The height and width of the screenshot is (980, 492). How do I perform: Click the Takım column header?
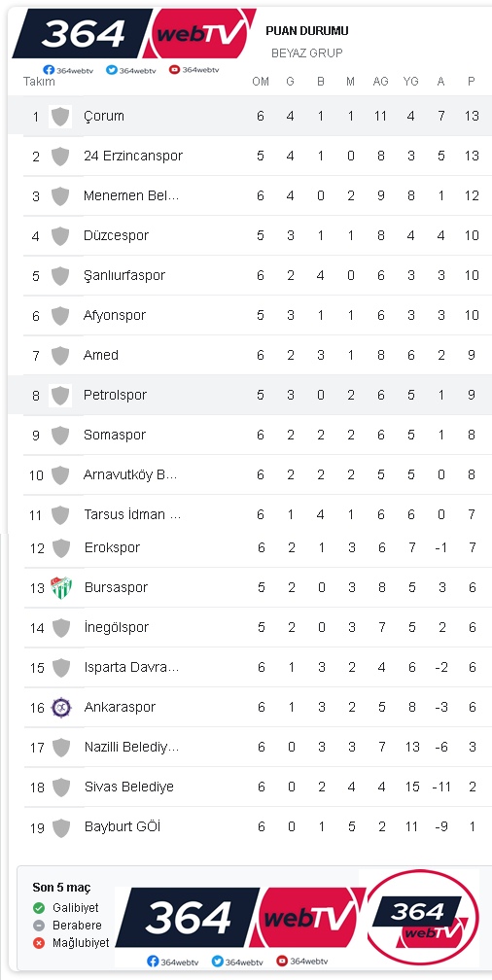[39, 82]
